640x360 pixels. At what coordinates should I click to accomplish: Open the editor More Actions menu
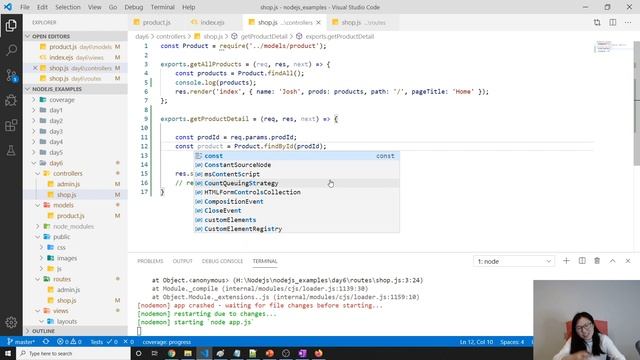pos(628,22)
